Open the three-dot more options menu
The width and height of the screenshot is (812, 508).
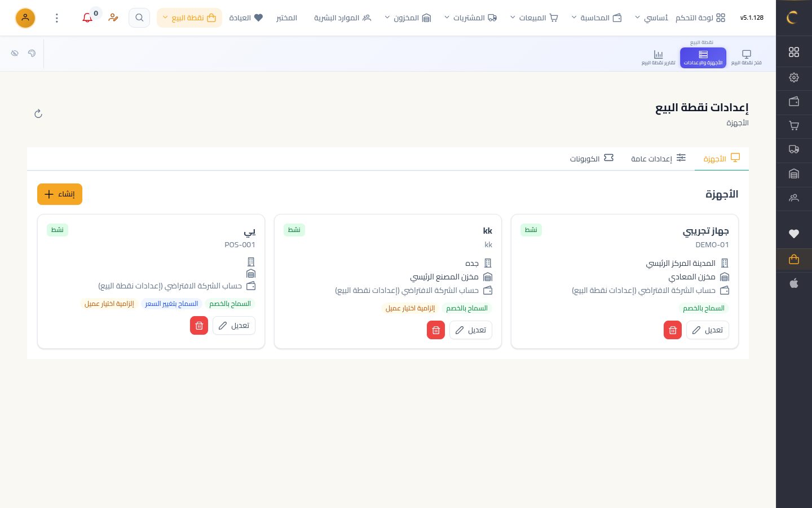[x=57, y=18]
